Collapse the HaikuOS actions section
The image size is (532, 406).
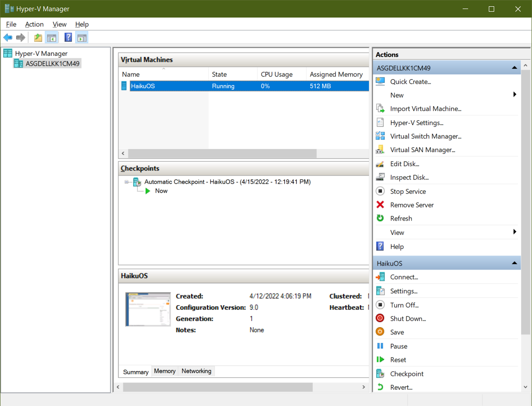pyautogui.click(x=514, y=263)
